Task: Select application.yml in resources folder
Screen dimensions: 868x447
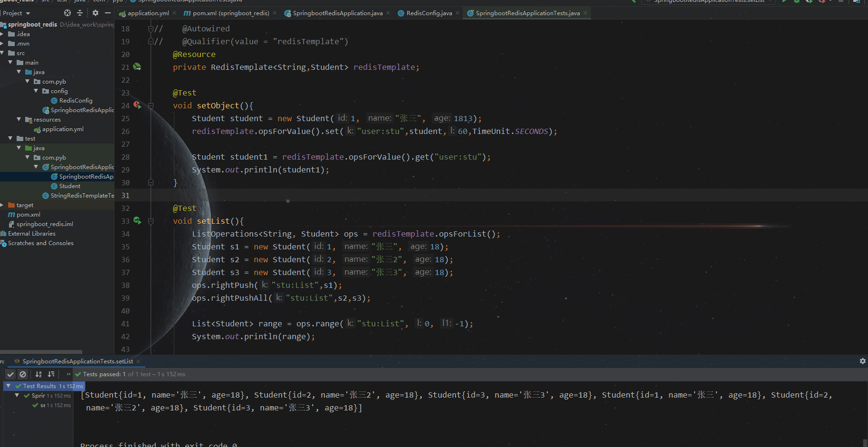Action: pos(59,129)
